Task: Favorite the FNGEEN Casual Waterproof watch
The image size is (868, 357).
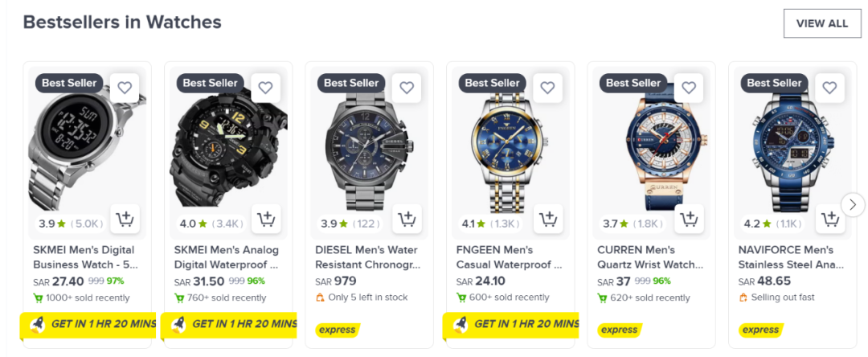Action: point(548,88)
